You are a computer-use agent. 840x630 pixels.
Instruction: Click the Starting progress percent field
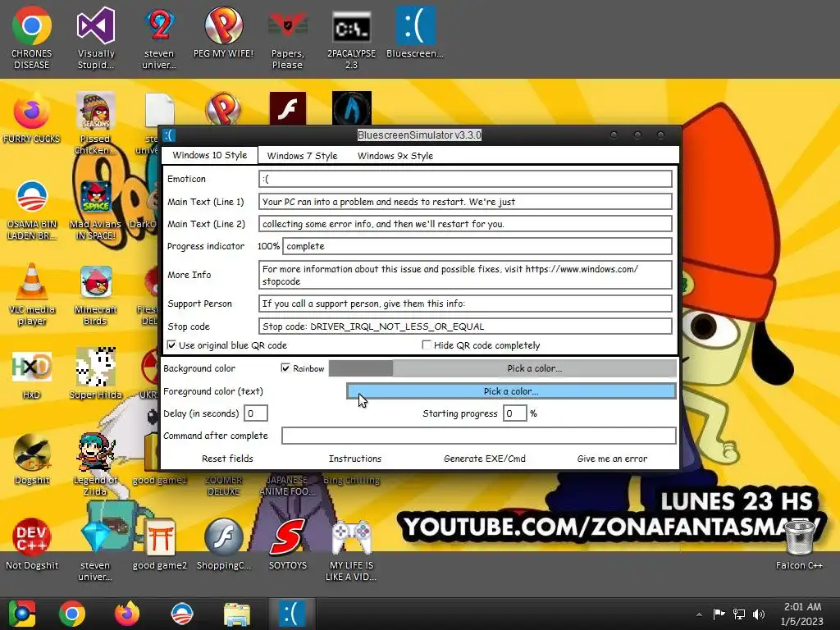click(514, 413)
